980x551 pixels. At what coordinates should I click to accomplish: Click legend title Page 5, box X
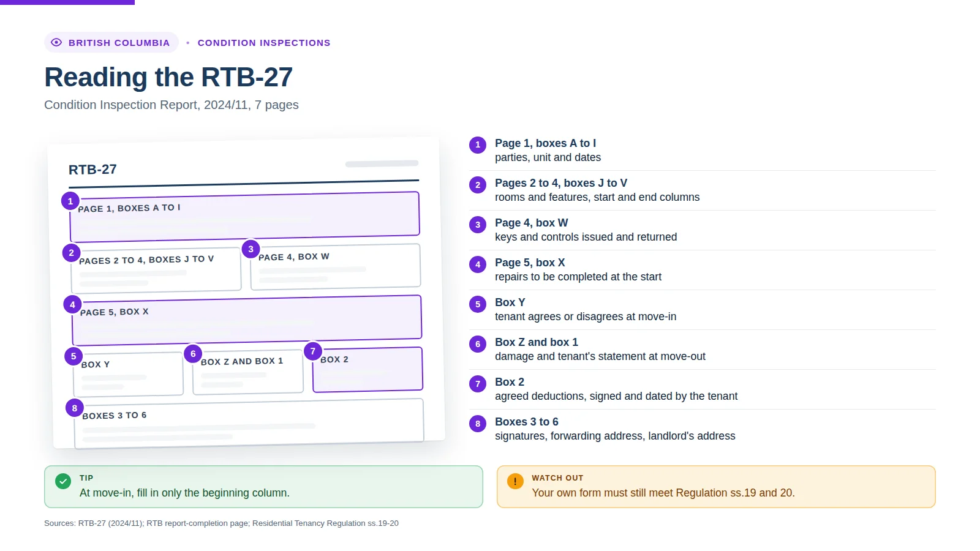[530, 263]
